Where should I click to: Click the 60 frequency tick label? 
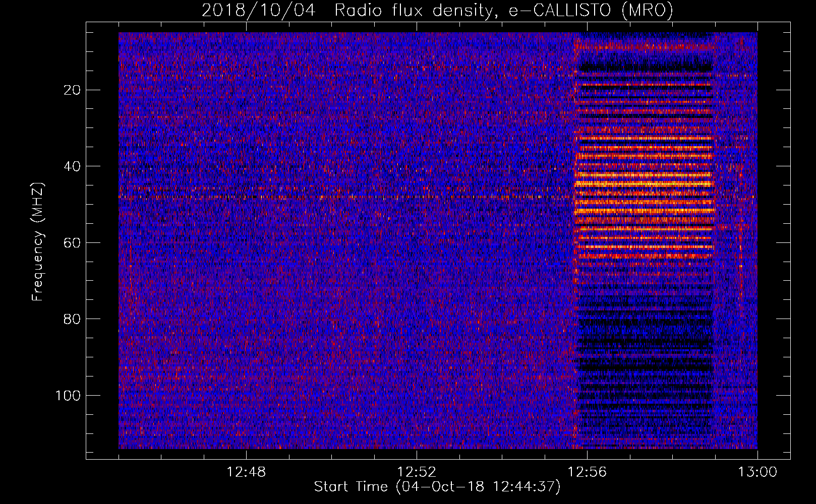point(72,243)
